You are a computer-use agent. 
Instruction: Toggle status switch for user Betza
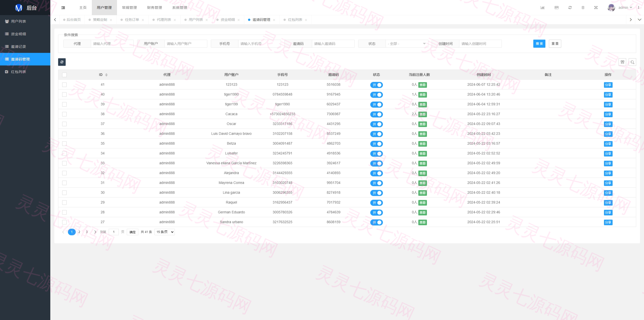376,144
